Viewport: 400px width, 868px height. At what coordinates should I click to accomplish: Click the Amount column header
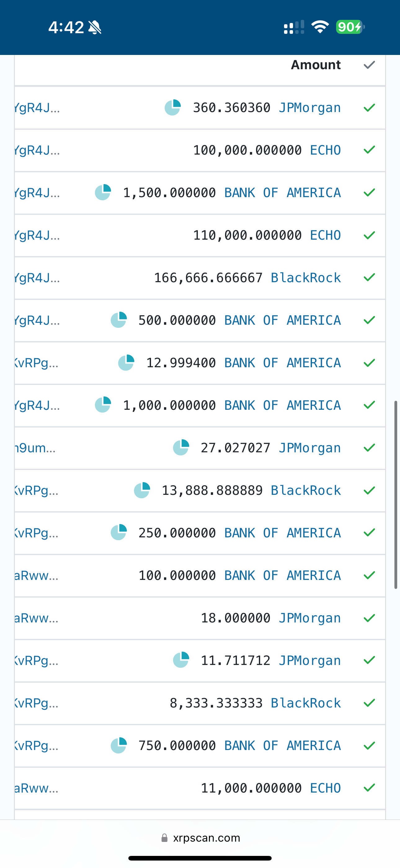[x=316, y=65]
